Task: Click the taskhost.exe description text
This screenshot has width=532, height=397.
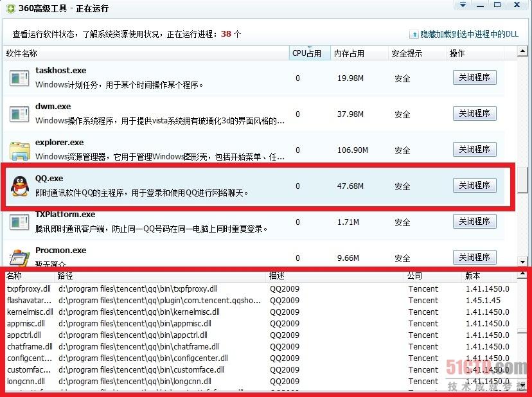Action: (119, 85)
